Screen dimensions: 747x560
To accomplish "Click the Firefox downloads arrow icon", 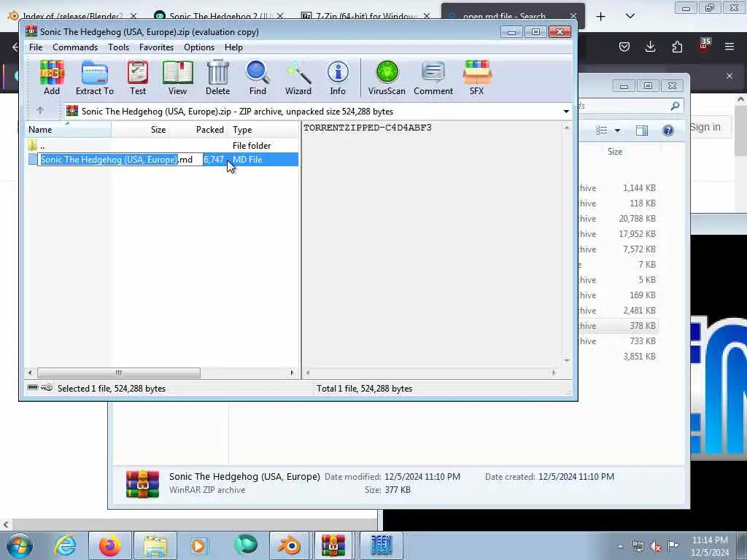I will tap(650, 46).
